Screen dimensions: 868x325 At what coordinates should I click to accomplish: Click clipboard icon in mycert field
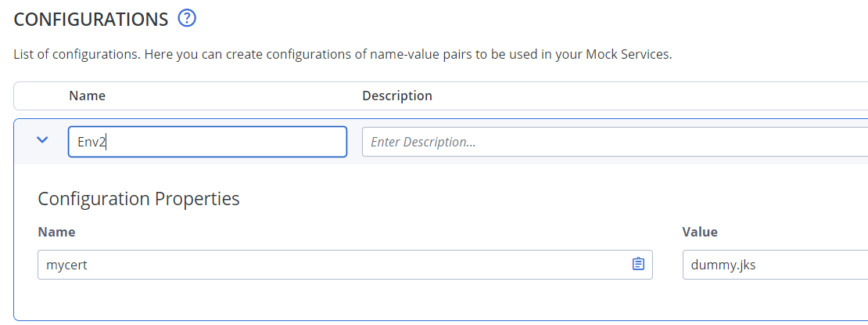638,265
